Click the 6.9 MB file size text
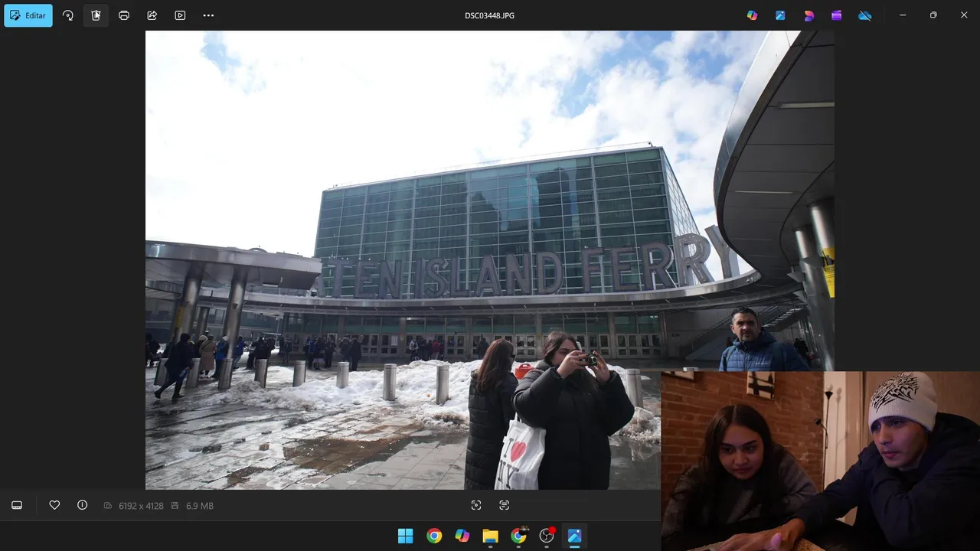This screenshot has height=551, width=980. pos(200,506)
